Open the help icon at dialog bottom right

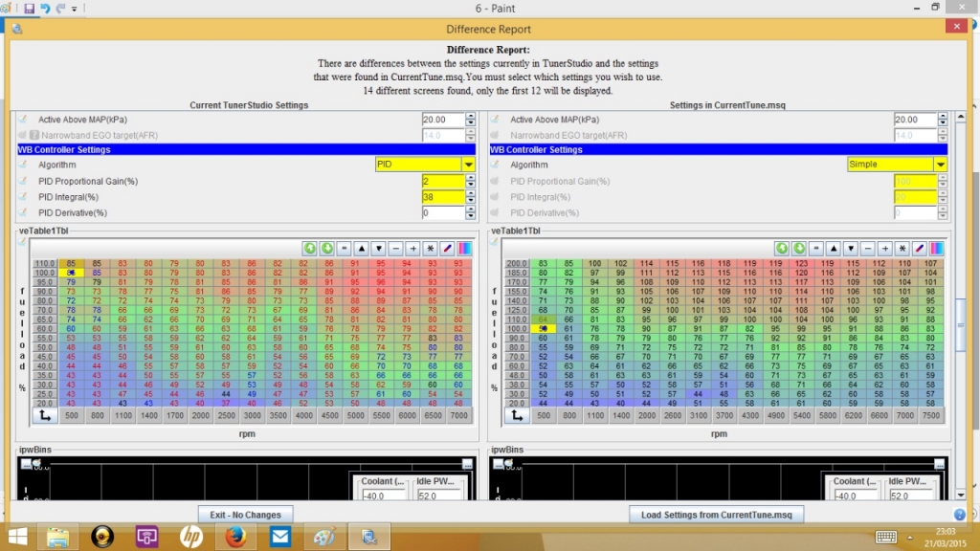tap(959, 515)
